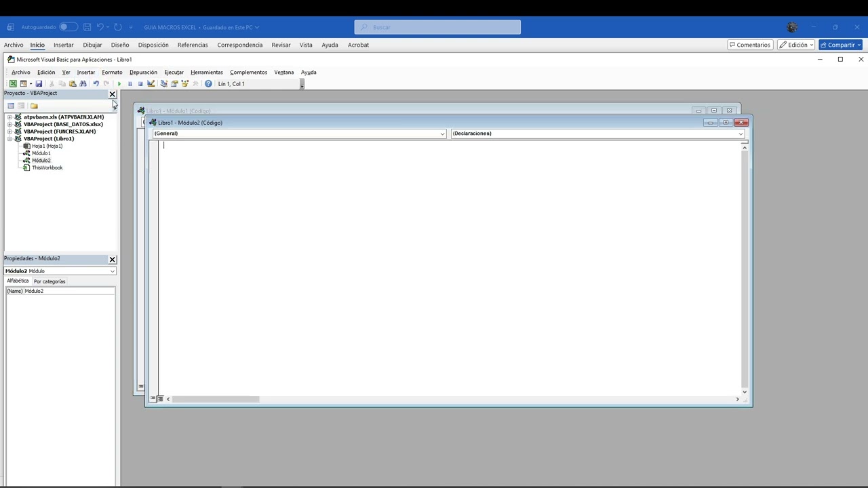The height and width of the screenshot is (488, 868).
Task: Click the Paste clipboard icon in VBA toolbar
Action: pos(73,83)
